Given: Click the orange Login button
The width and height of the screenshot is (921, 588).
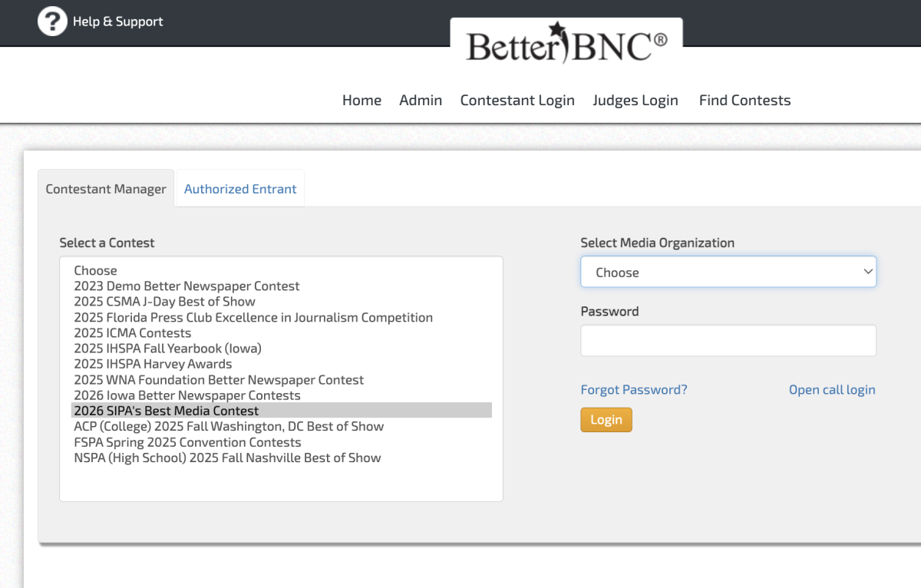Looking at the screenshot, I should tap(606, 420).
